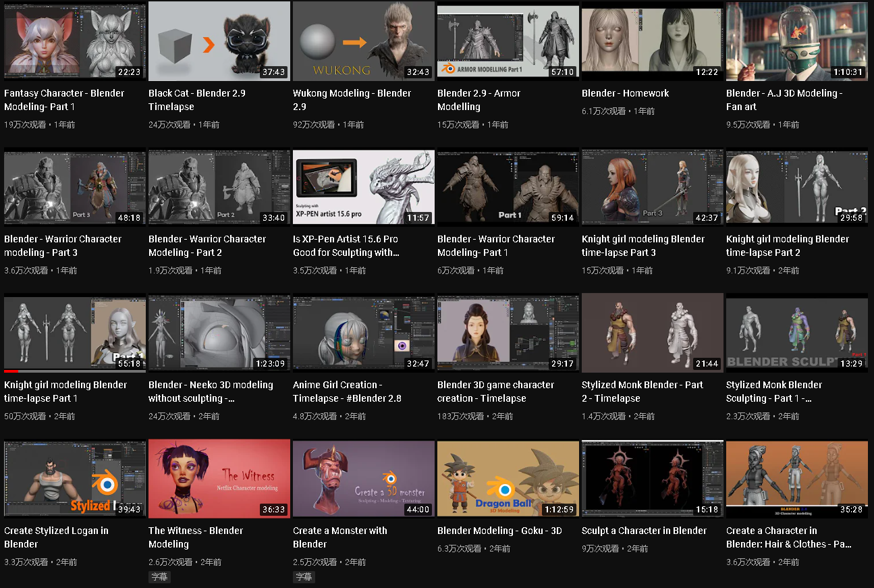Viewport: 874px width, 588px height.
Task: Click title Blender 3D game character creation - Timelapse
Action: coord(495,392)
